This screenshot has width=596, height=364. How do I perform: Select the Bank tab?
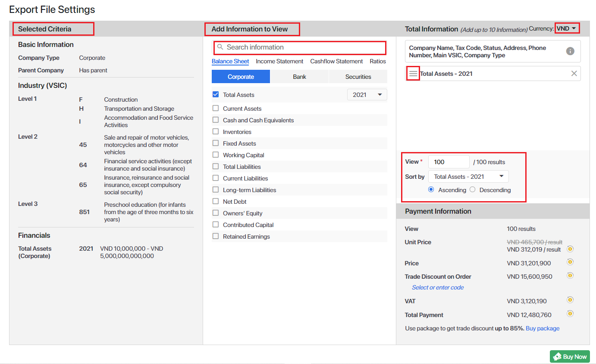pyautogui.click(x=299, y=77)
